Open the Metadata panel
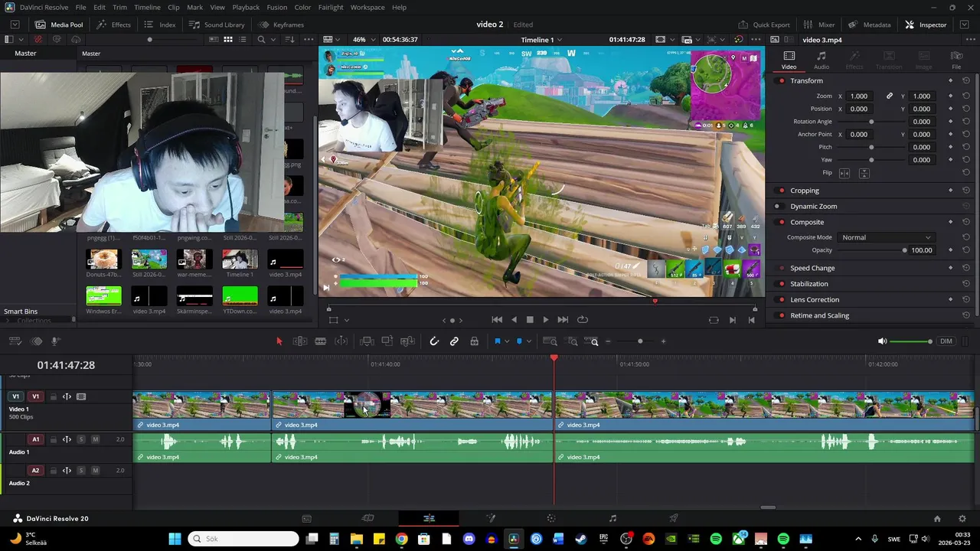This screenshot has width=980, height=551. pos(870,24)
